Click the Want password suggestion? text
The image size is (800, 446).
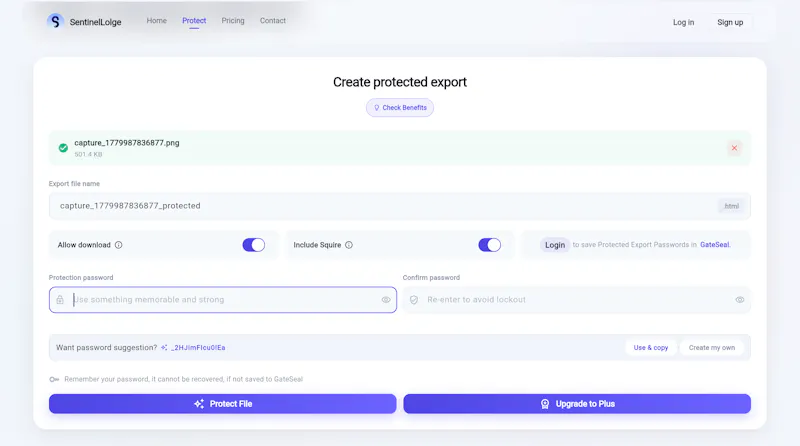coord(107,348)
